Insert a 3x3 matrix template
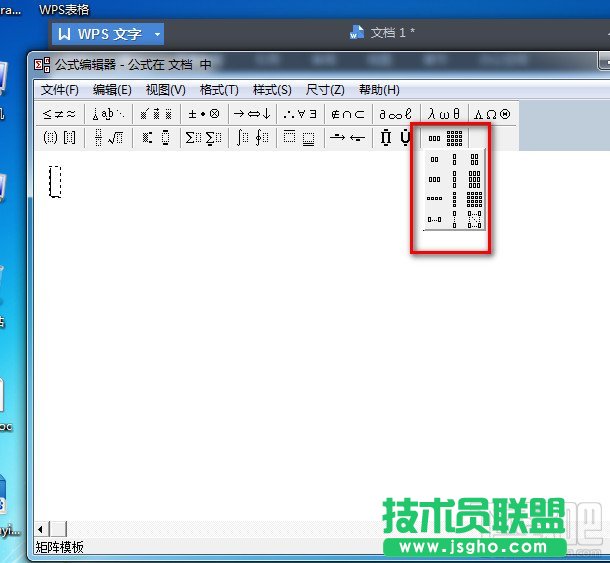This screenshot has width=610, height=563. tap(474, 179)
